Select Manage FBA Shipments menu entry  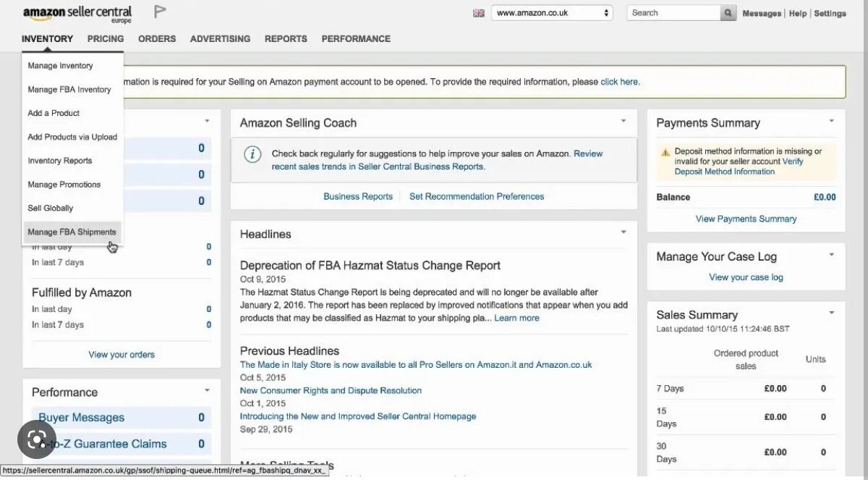point(72,232)
